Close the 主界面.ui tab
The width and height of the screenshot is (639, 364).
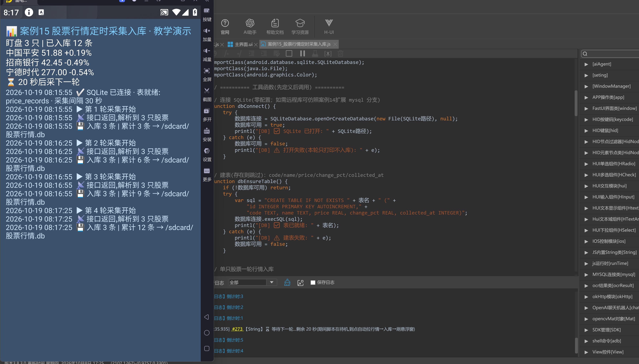[x=256, y=44]
